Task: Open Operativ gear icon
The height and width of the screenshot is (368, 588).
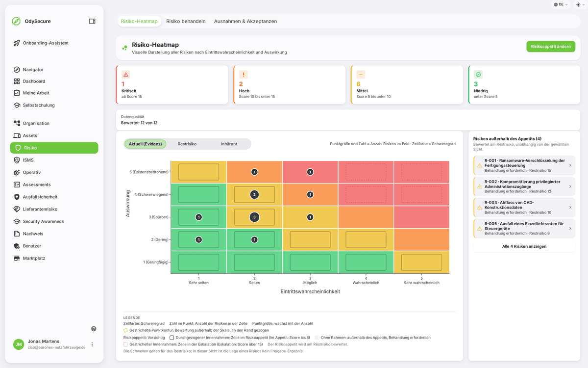Action: 17,172
